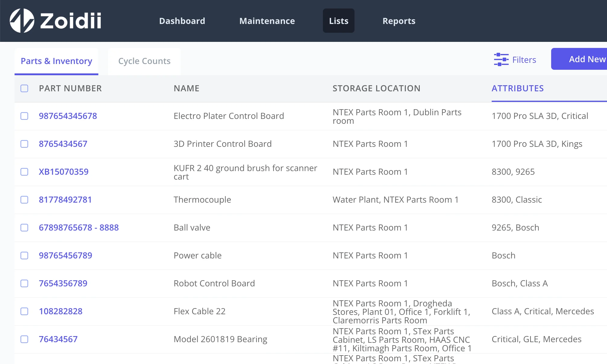Open part number 987654345678
This screenshot has height=364, width=607.
[x=68, y=116]
